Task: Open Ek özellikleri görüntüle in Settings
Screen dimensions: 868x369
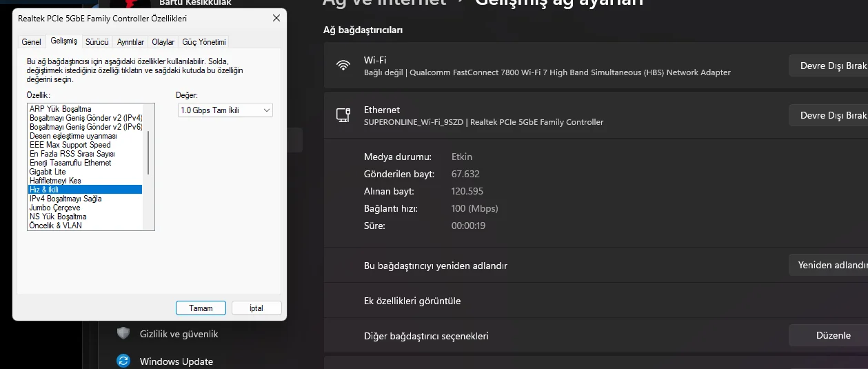Action: pyautogui.click(x=596, y=301)
